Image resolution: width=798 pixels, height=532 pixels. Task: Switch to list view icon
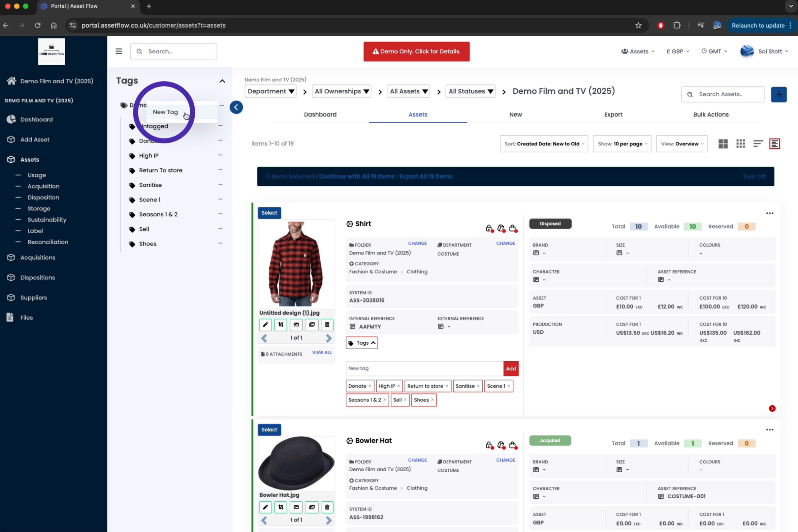758,144
